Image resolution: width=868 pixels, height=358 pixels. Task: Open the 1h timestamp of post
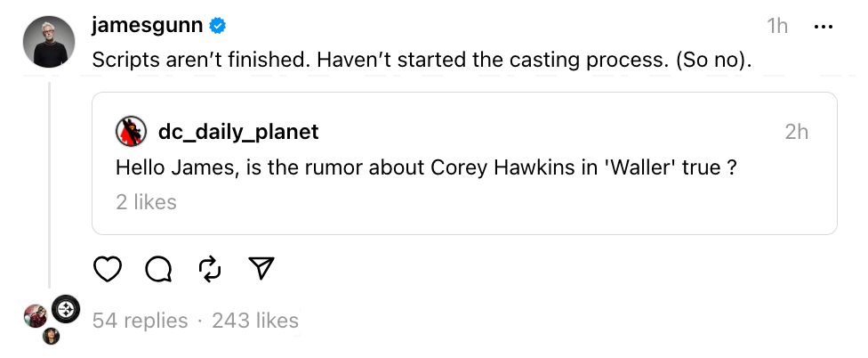point(777,27)
